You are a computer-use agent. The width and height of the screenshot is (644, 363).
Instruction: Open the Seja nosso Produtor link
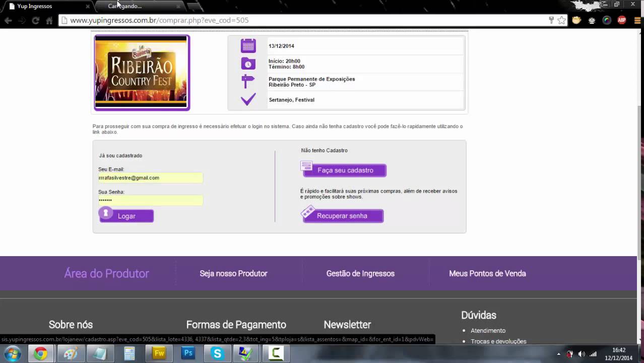pyautogui.click(x=233, y=273)
